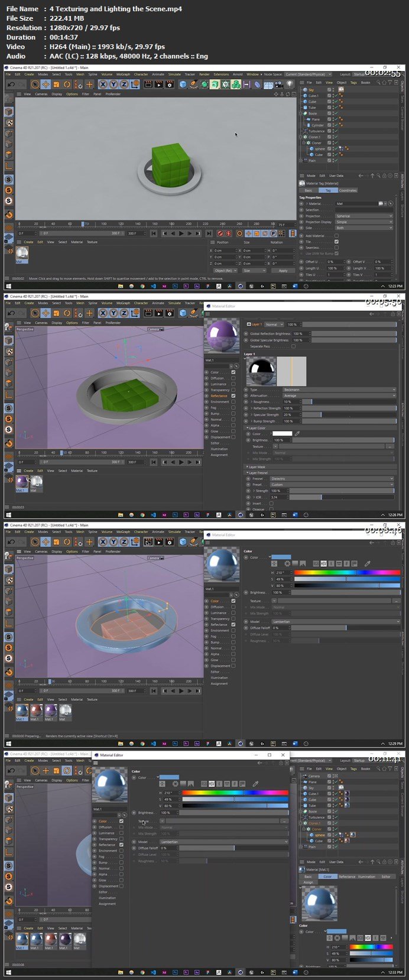Toggle Color channel checkbox in 00:05:50 frame
409x980 pixels.
[233, 372]
